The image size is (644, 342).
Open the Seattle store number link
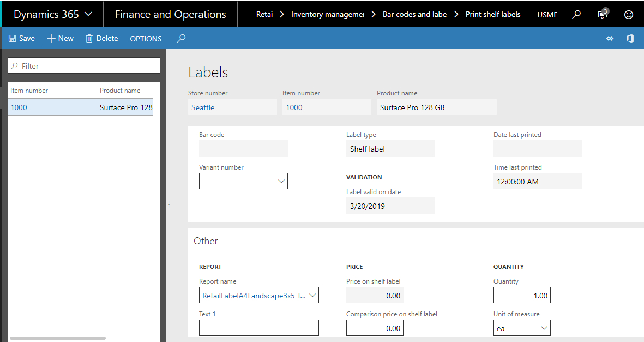203,107
